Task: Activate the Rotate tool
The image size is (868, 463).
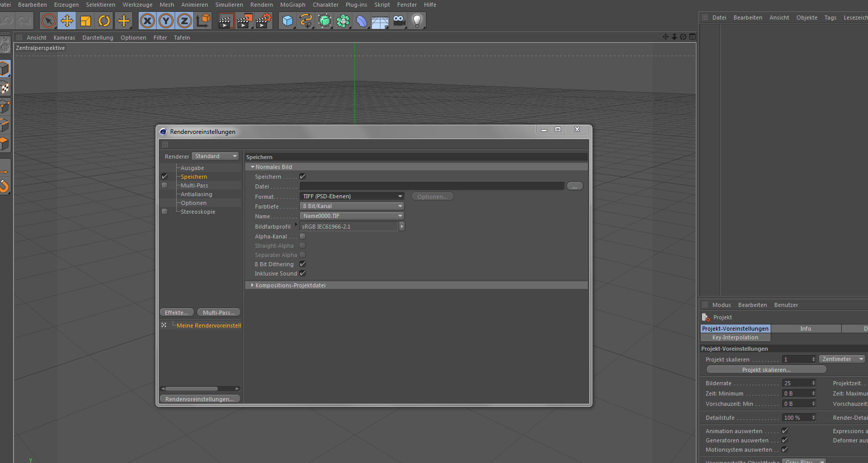Action: 104,21
